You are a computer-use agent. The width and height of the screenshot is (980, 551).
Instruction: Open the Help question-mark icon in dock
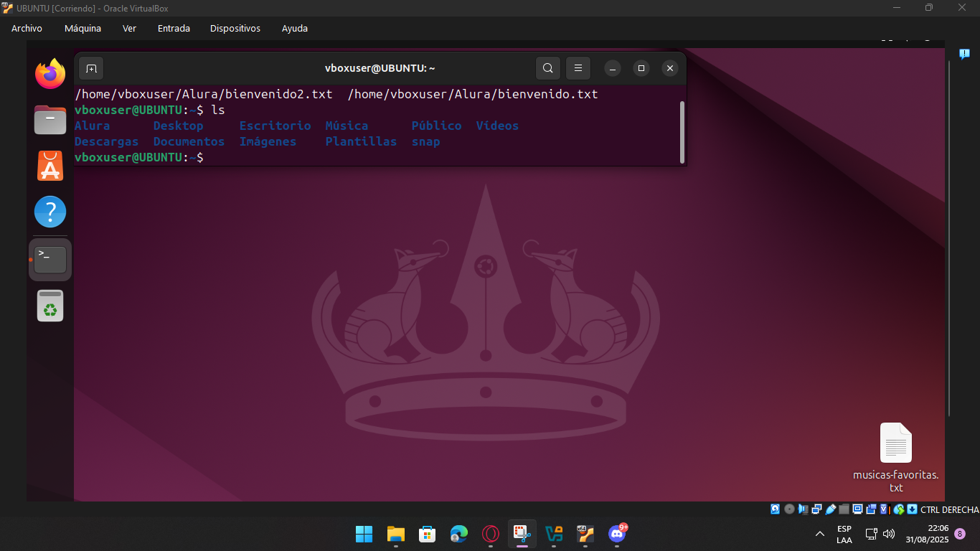50,212
